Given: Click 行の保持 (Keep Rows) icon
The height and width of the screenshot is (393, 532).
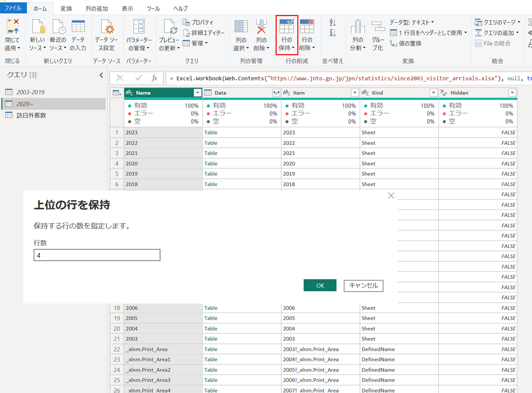Looking at the screenshot, I should pos(287,27).
